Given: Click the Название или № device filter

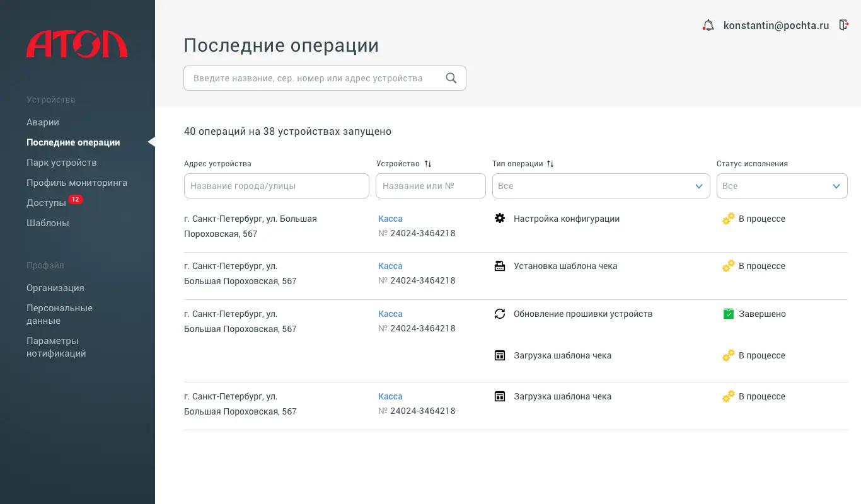Looking at the screenshot, I should coord(430,186).
